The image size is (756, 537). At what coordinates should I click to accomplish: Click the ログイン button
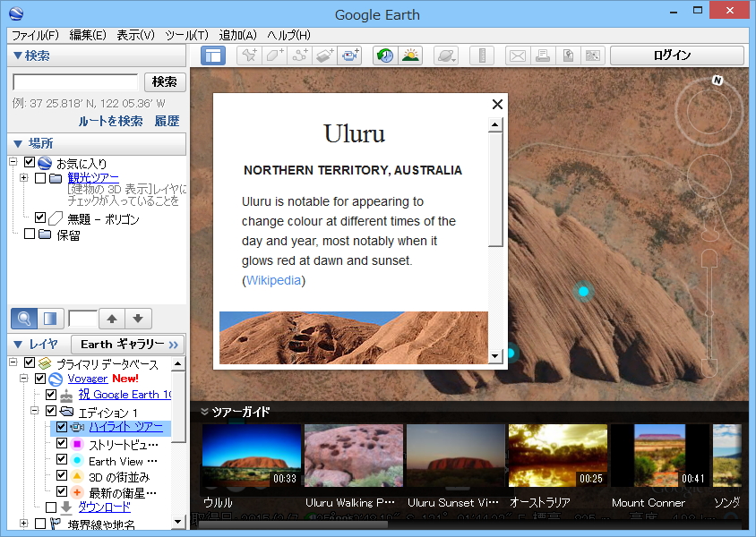[x=677, y=55]
